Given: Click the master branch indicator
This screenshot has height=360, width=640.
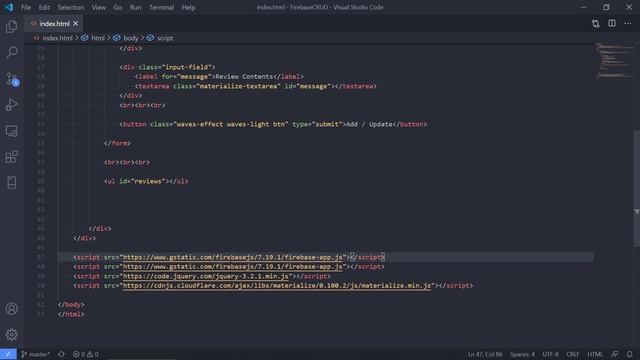Looking at the screenshot, I should (x=35, y=354).
